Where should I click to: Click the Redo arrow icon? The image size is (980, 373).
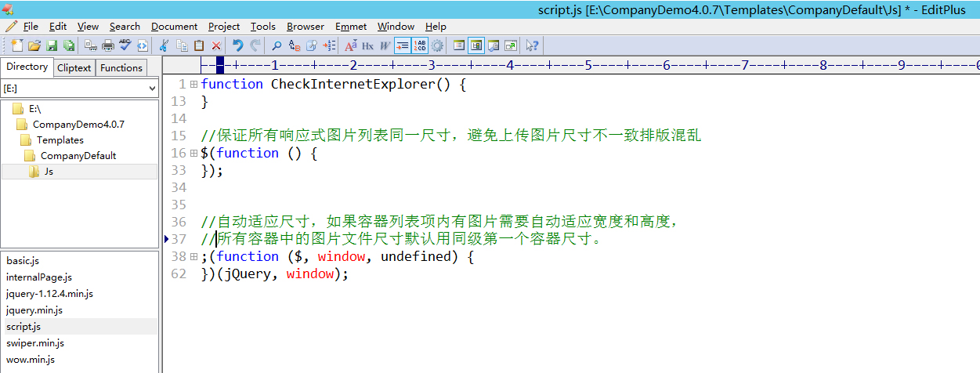click(x=255, y=45)
